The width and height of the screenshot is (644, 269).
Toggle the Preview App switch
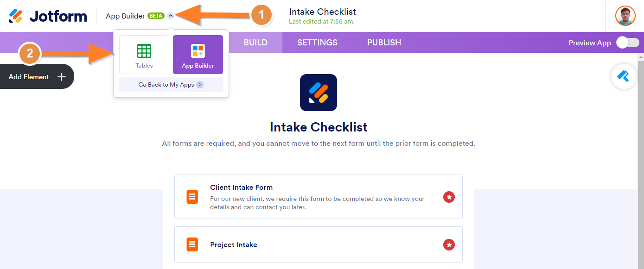point(627,43)
